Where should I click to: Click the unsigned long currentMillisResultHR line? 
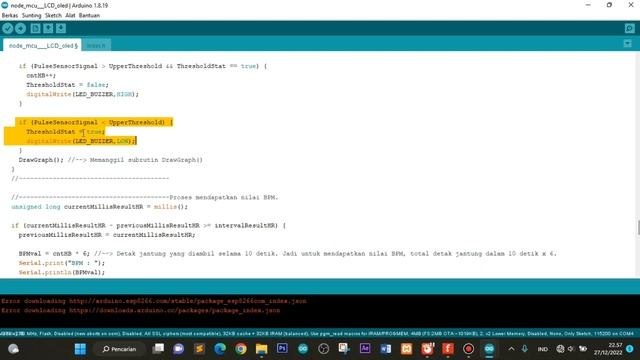[100, 207]
